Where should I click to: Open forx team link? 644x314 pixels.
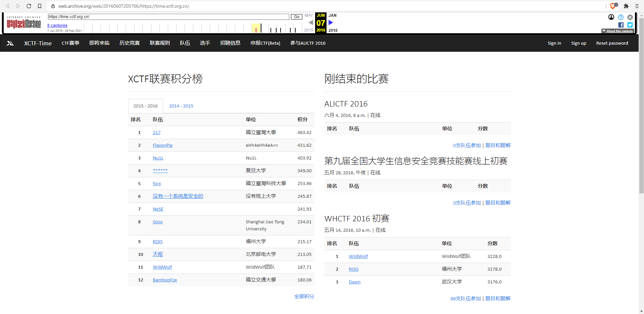[x=157, y=183]
